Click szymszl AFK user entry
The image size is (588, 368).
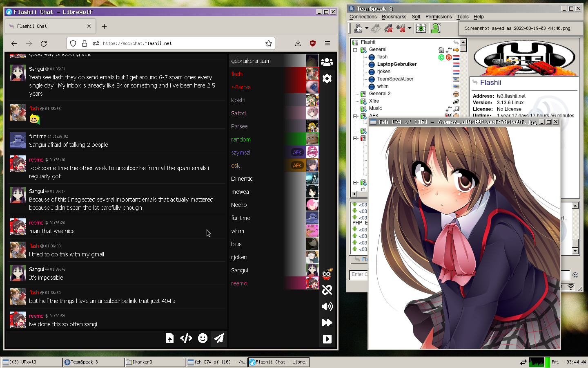click(274, 153)
